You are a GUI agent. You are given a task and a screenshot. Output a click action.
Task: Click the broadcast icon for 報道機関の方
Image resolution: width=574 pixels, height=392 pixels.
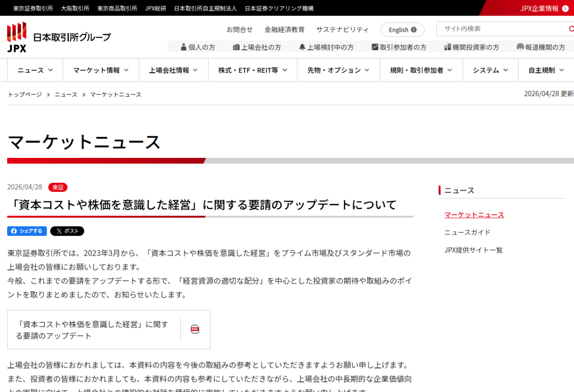520,47
